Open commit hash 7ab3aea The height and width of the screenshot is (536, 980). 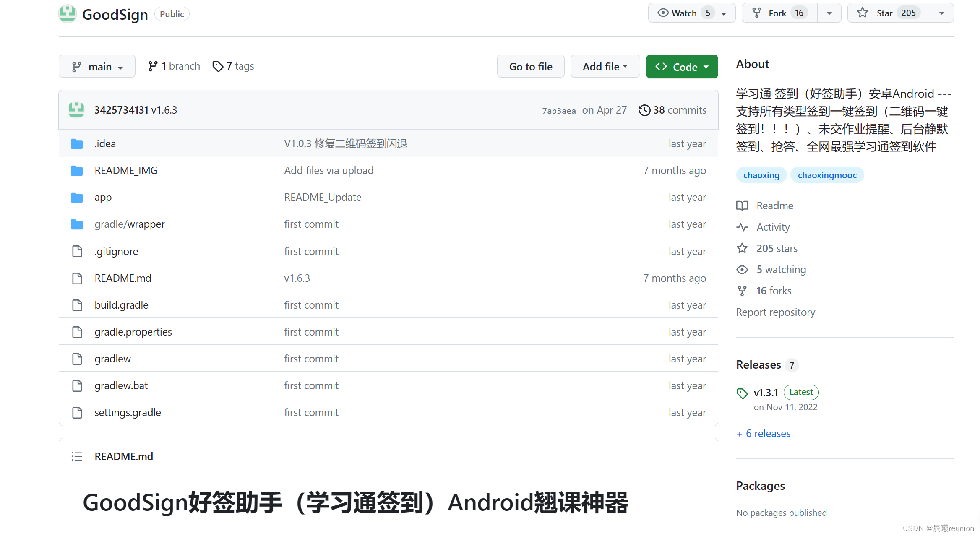coord(559,111)
